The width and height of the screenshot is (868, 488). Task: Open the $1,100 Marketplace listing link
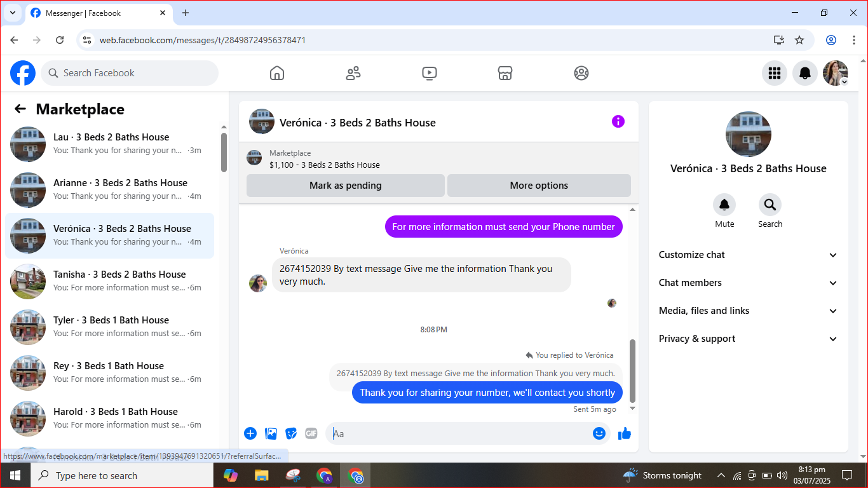click(324, 165)
